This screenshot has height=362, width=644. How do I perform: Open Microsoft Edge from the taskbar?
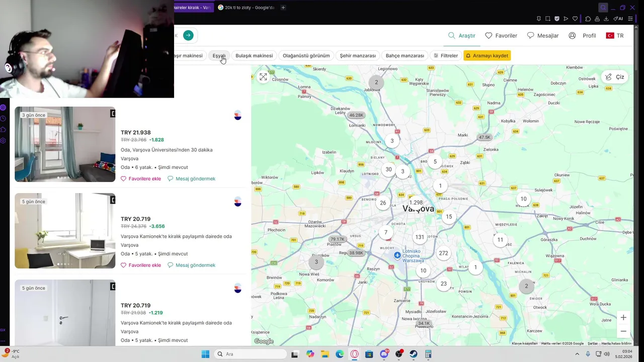click(340, 354)
